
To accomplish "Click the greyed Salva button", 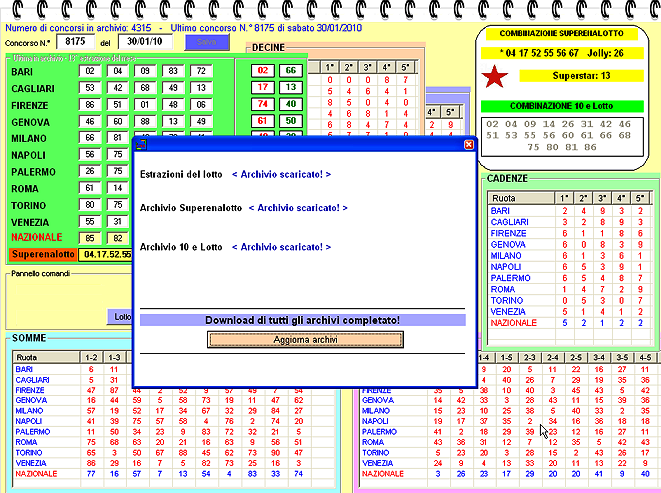I will [x=207, y=42].
